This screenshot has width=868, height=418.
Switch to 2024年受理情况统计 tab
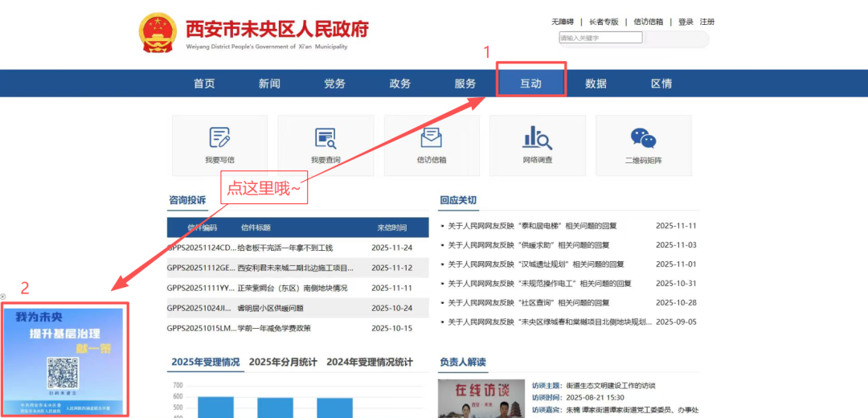point(370,362)
